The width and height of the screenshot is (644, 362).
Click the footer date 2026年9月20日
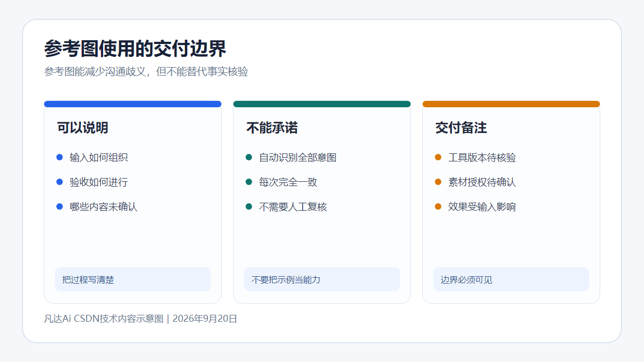coord(205,319)
